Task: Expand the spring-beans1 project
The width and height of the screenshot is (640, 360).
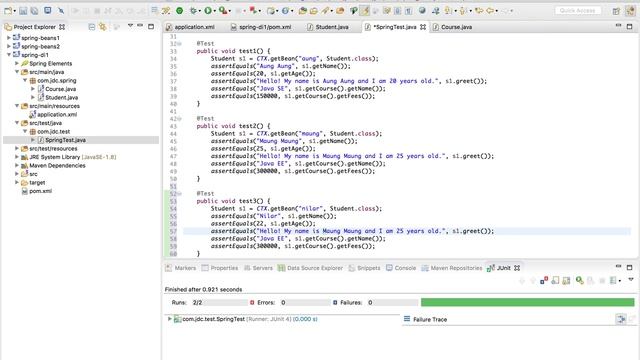Action: (9, 38)
